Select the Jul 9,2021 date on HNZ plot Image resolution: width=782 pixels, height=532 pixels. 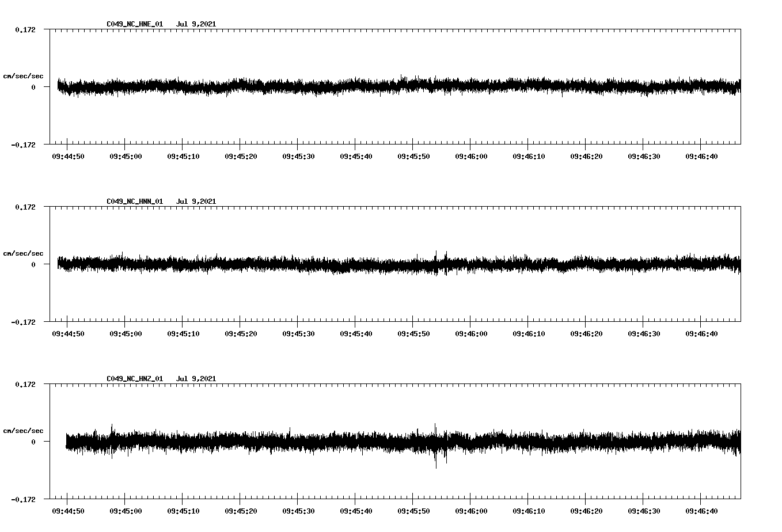196,379
